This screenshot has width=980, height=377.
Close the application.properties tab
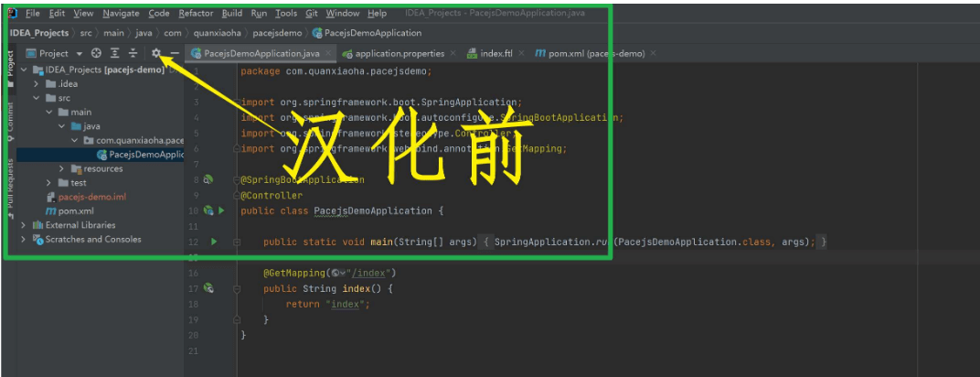(455, 54)
